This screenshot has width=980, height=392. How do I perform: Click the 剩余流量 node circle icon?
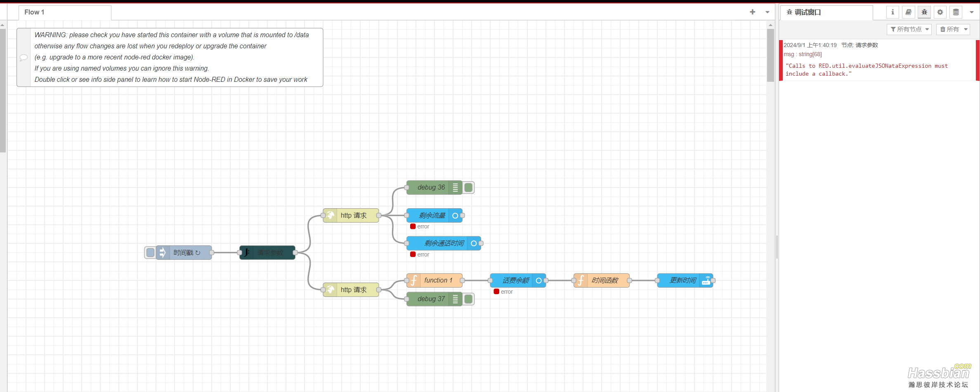[x=455, y=216]
